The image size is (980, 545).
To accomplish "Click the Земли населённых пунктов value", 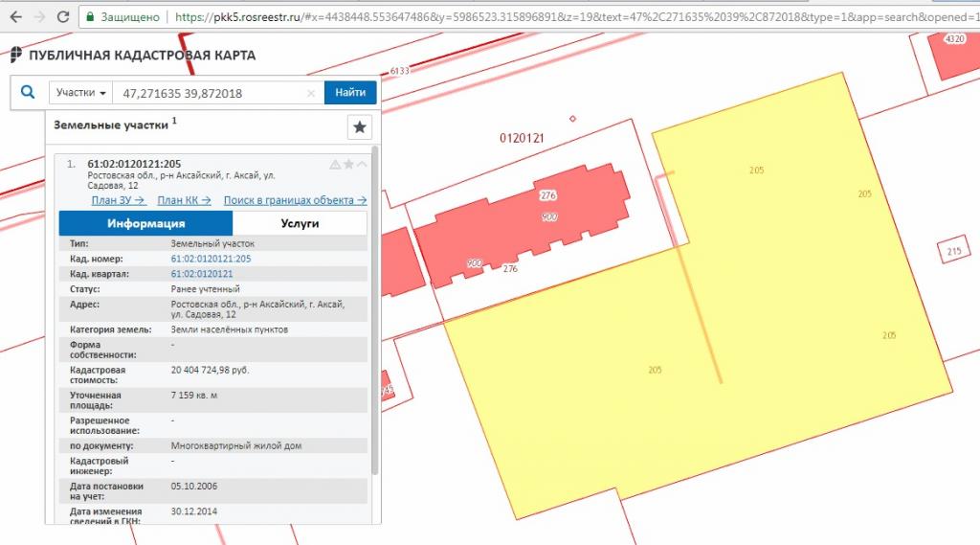I will tap(230, 329).
